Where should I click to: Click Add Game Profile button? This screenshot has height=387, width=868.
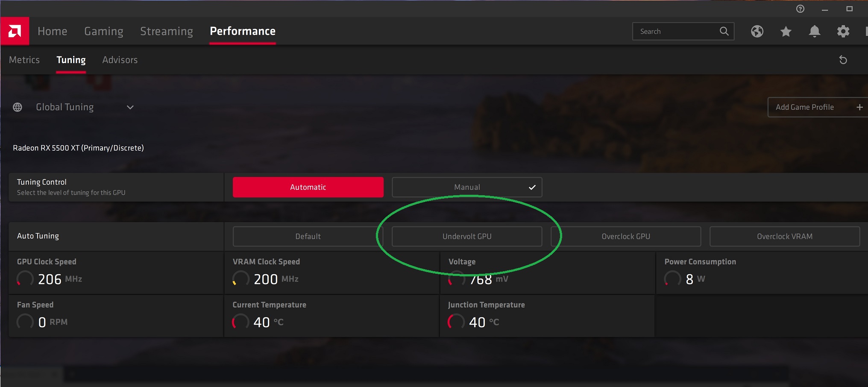[x=818, y=107]
